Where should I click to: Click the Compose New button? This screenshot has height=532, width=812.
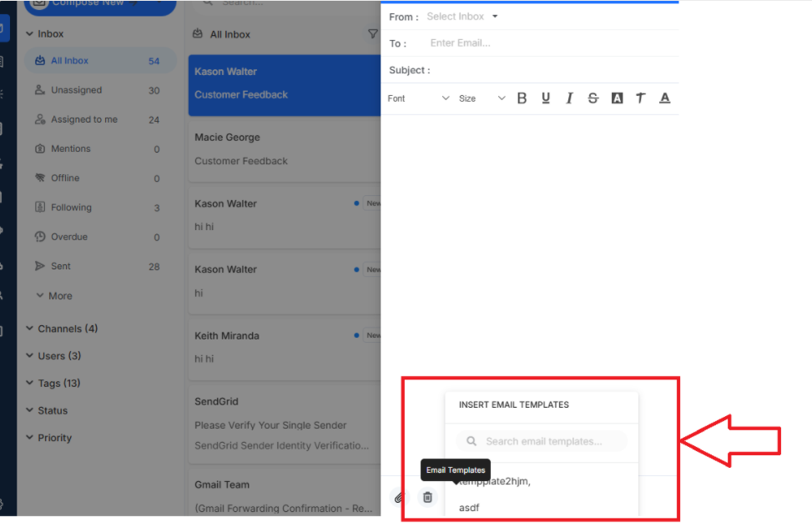100,5
